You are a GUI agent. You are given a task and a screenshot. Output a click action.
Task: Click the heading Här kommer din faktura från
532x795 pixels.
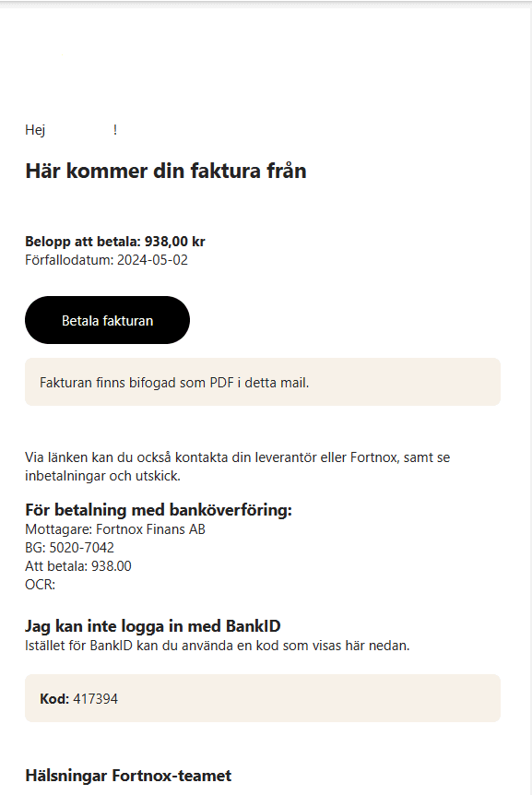coord(166,171)
